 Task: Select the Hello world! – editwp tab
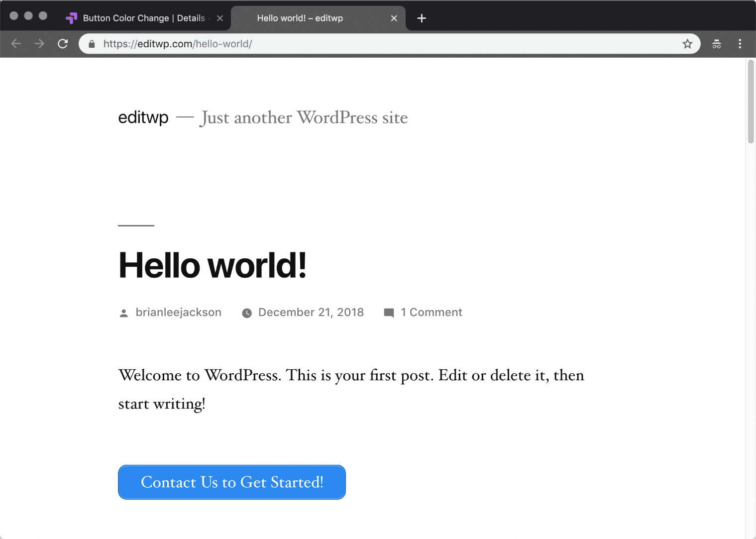[x=300, y=18]
